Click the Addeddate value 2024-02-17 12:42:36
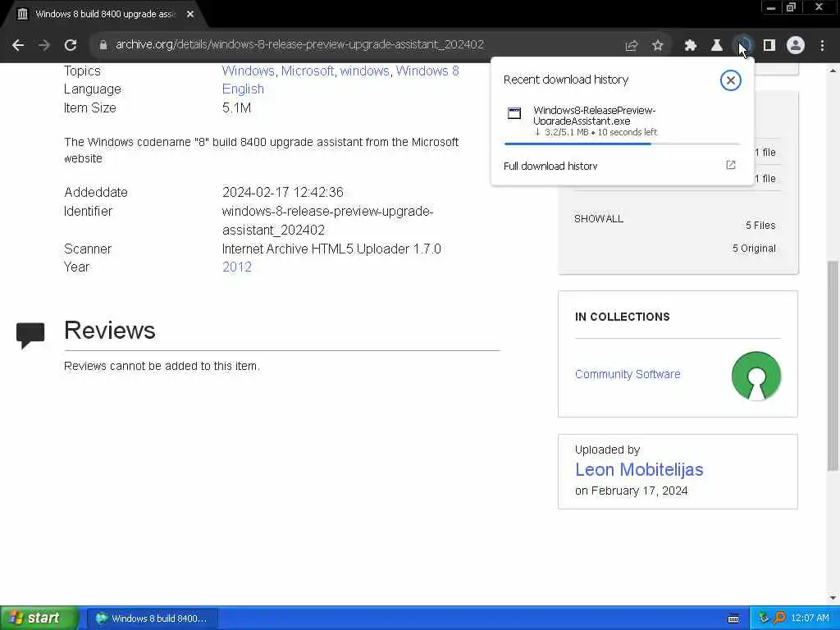 tap(282, 192)
